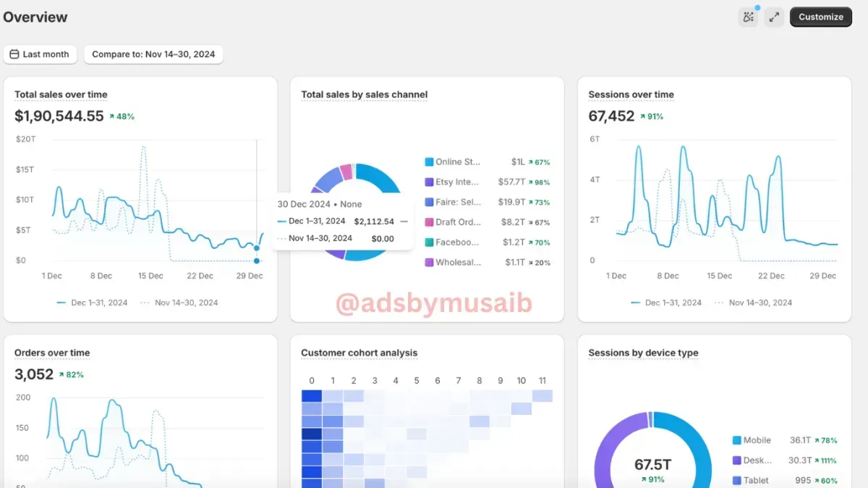This screenshot has width=868, height=488.
Task: Open the Compare to Nov 14–30 selector
Action: point(153,54)
